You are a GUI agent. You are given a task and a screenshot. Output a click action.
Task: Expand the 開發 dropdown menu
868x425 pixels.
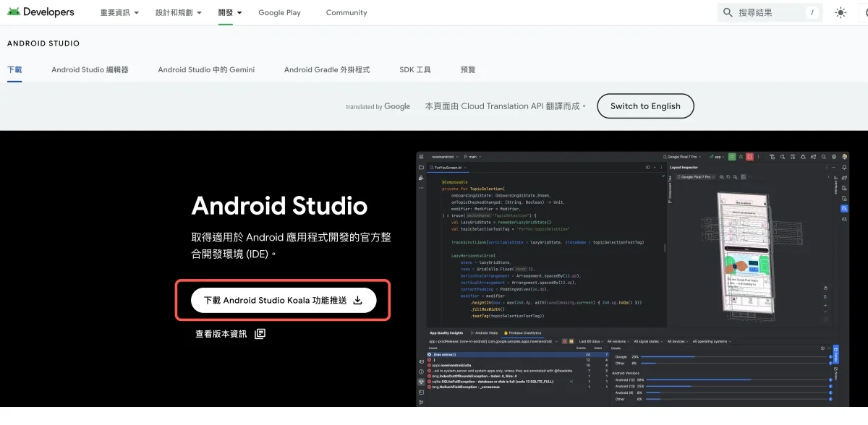(230, 13)
